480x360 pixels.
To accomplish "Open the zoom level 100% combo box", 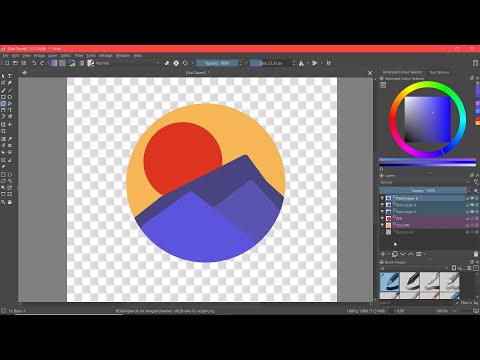I will point(442,311).
